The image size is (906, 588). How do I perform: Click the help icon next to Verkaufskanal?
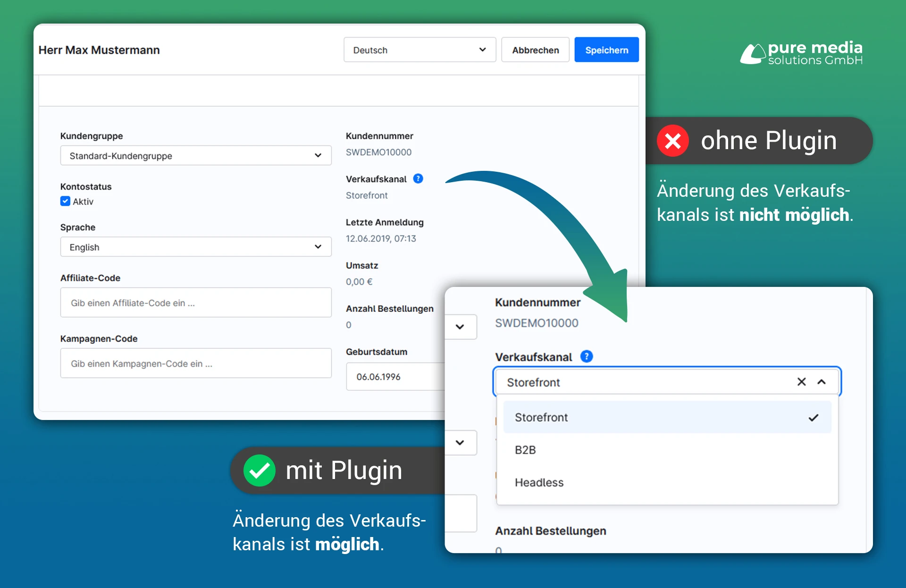click(x=418, y=178)
